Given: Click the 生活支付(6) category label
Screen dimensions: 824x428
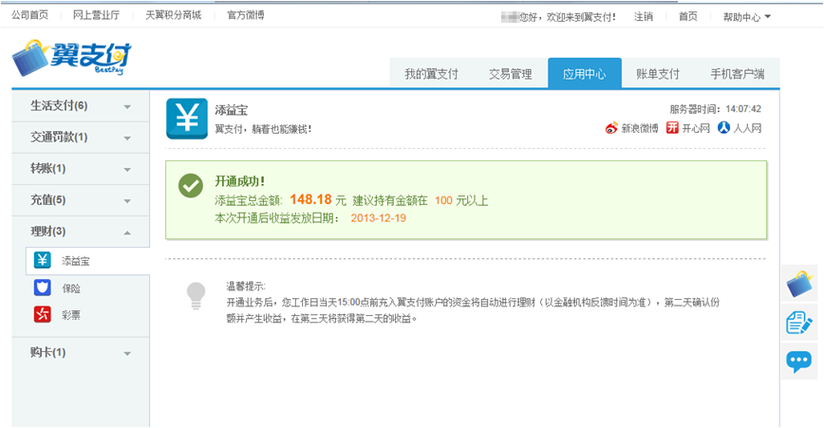Looking at the screenshot, I should (x=59, y=106).
